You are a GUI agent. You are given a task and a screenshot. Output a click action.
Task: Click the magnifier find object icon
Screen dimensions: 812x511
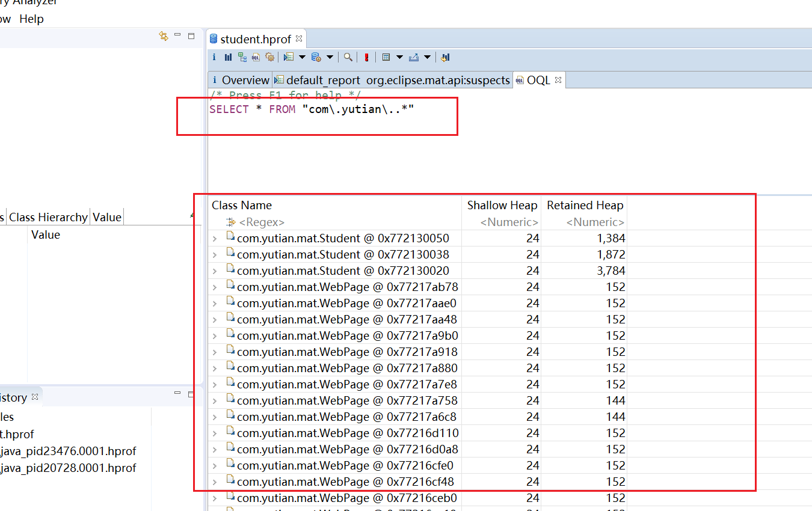tap(348, 57)
